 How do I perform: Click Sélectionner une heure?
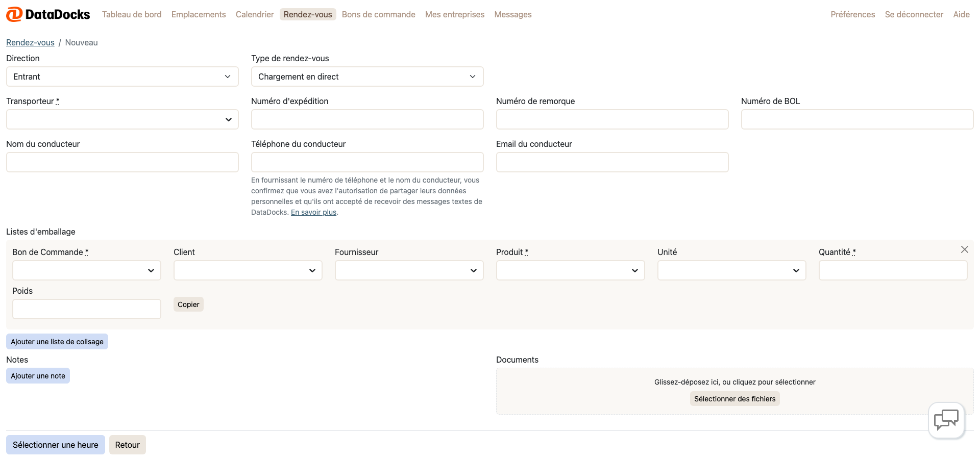click(56, 445)
